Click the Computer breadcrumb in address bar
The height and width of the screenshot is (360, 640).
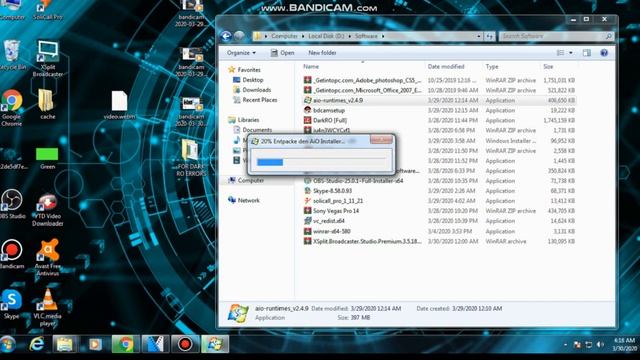pos(284,36)
